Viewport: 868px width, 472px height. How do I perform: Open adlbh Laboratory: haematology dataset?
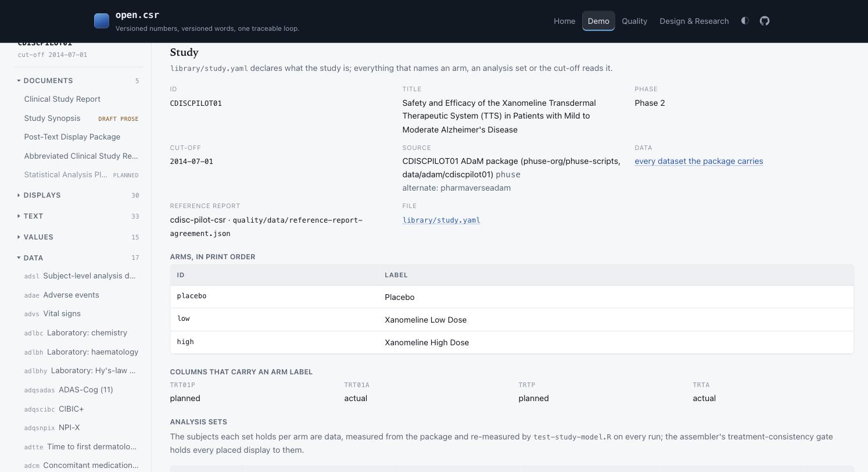[x=81, y=352]
